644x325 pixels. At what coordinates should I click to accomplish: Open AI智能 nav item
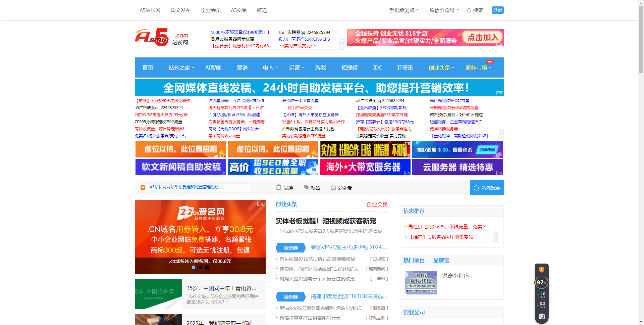[x=213, y=67]
